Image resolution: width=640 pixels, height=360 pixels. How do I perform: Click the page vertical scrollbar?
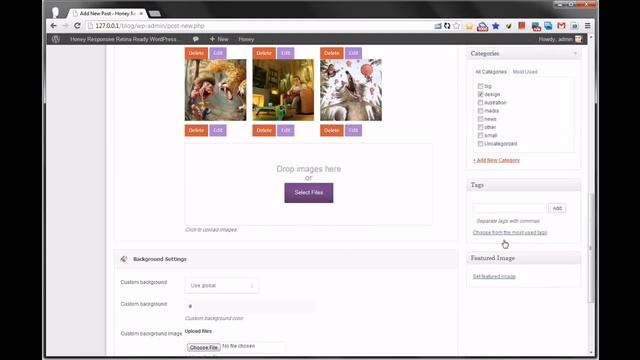click(591, 249)
